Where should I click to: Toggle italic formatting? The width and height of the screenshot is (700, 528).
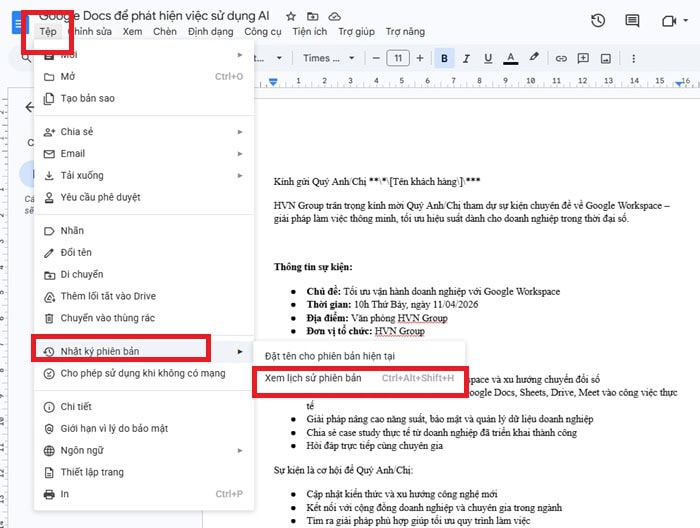[466, 57]
